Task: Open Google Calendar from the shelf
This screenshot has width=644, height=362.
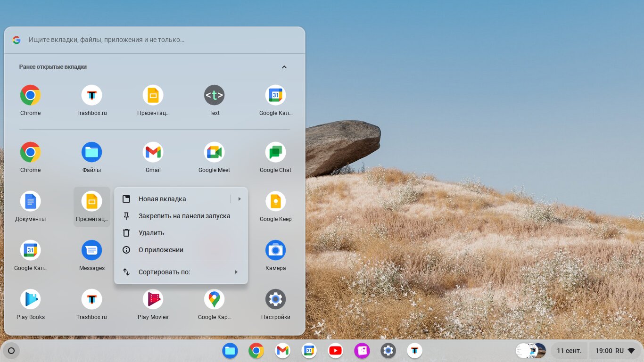Action: tap(309, 351)
